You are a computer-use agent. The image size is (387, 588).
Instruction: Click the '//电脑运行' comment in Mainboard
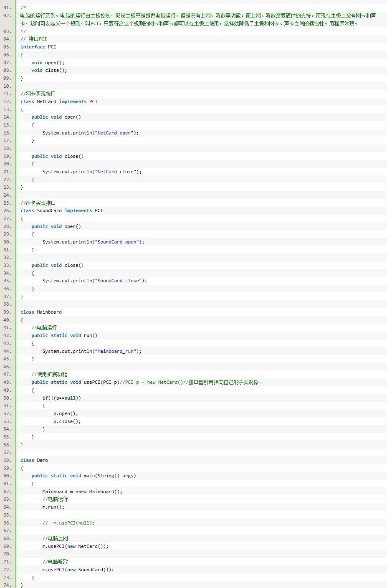coord(44,327)
